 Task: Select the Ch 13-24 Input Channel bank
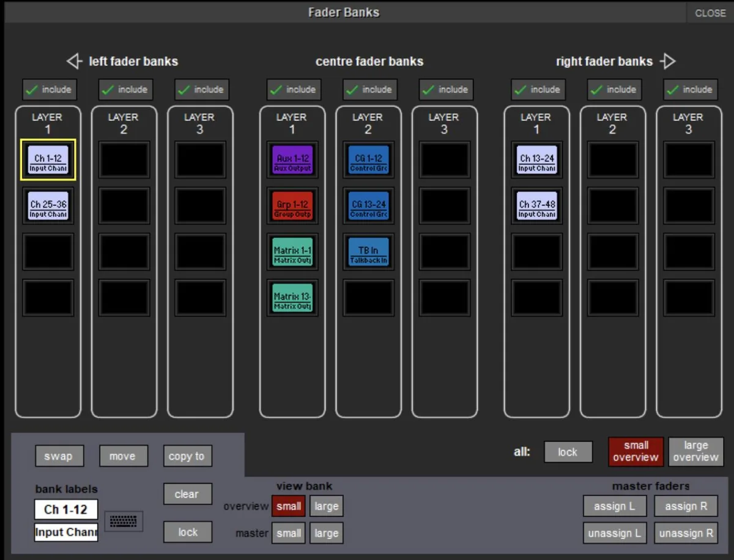pos(536,160)
